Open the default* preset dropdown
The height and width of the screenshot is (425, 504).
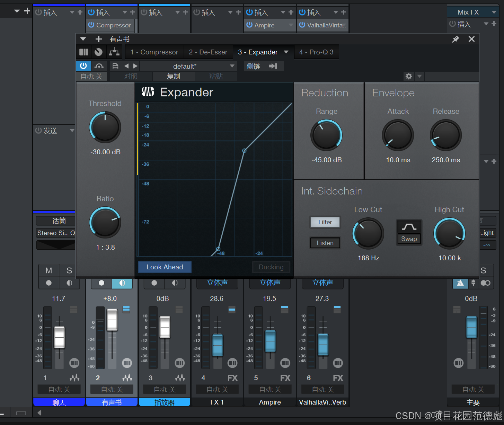pos(188,66)
